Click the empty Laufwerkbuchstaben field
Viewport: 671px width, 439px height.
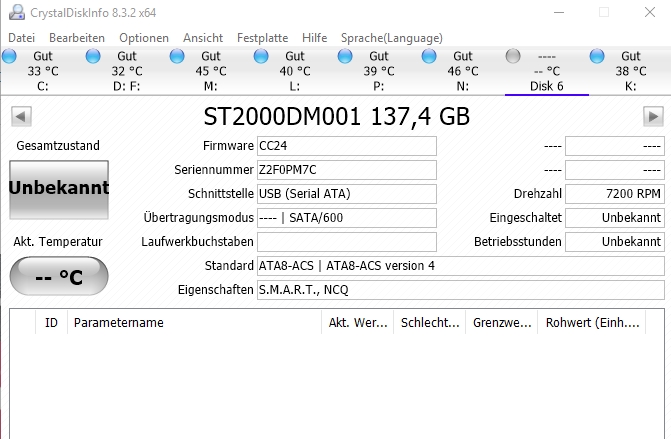point(347,242)
